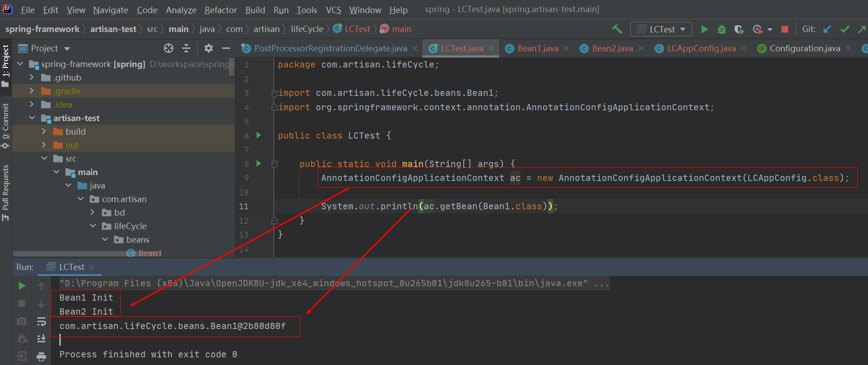The height and width of the screenshot is (365, 868).
Task: Click scroll-to-end icon in Run console
Action: (41, 338)
